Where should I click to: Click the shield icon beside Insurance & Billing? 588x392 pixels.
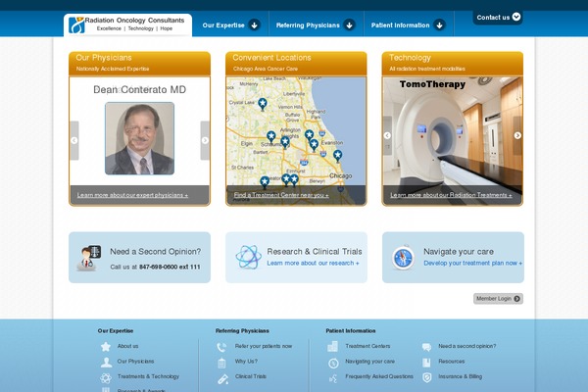(426, 377)
